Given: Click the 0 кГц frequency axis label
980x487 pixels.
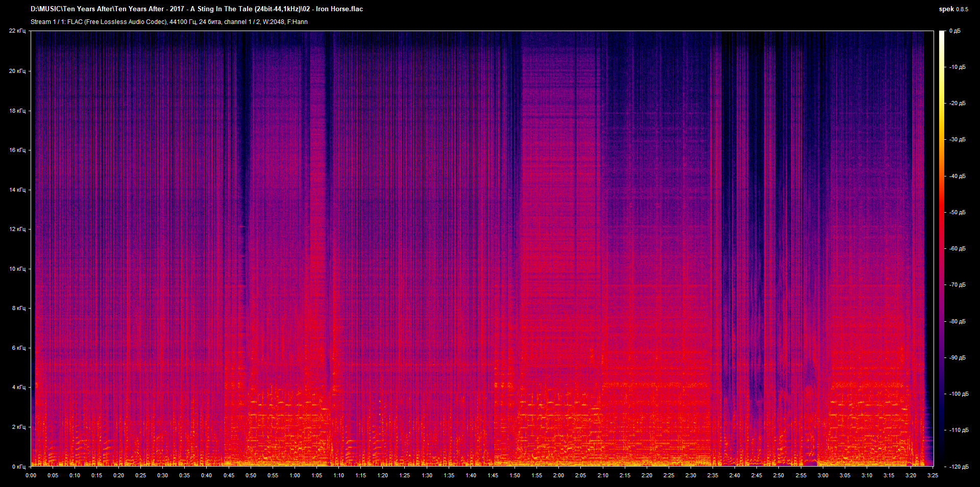Looking at the screenshot, I should coord(18,467).
